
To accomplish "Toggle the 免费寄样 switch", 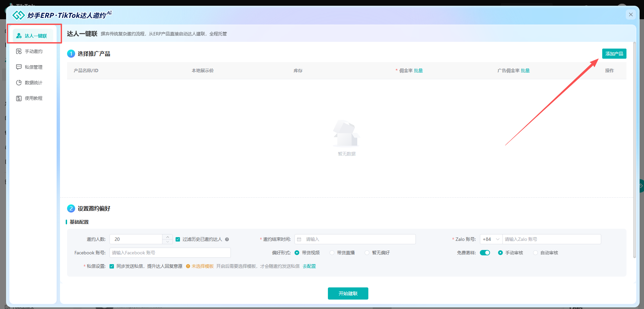I will pos(485,253).
